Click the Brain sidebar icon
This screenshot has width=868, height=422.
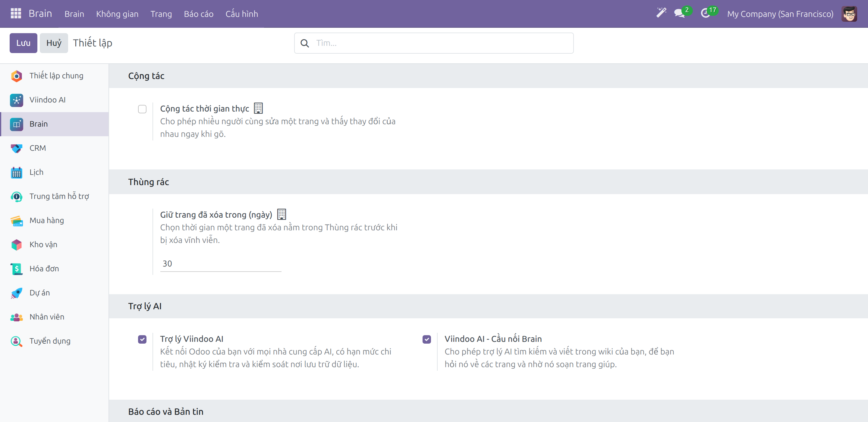pos(17,124)
